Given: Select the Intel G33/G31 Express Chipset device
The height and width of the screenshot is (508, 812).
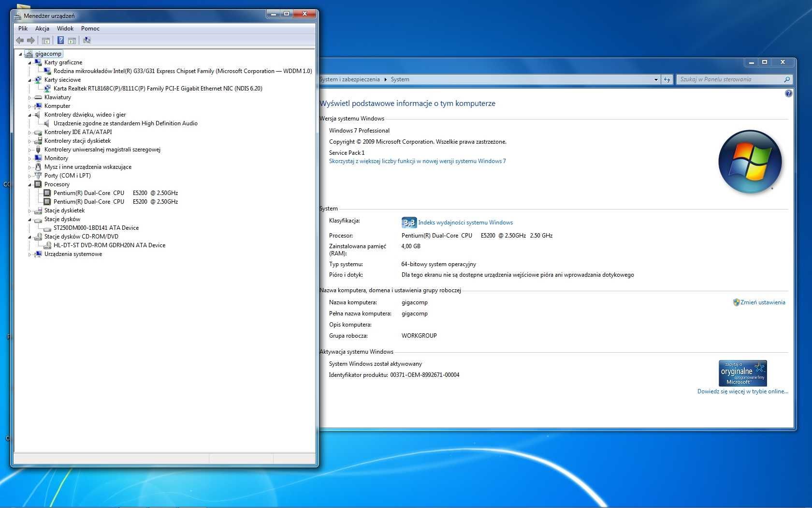Looking at the screenshot, I should pos(183,71).
